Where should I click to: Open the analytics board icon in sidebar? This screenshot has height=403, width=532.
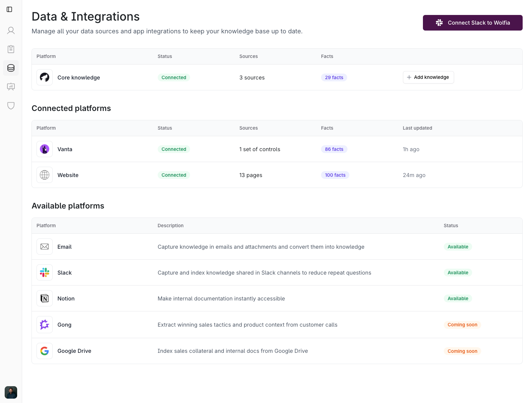coord(11,87)
